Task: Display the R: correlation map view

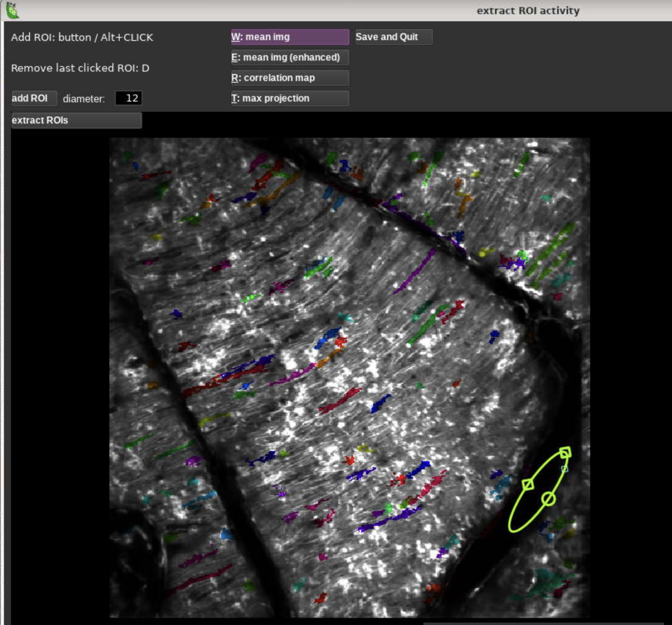Action: 290,78
